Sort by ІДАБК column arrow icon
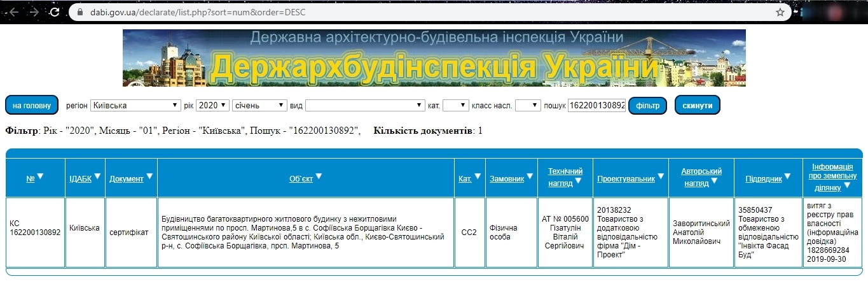This screenshot has height=286, width=868. (98, 176)
